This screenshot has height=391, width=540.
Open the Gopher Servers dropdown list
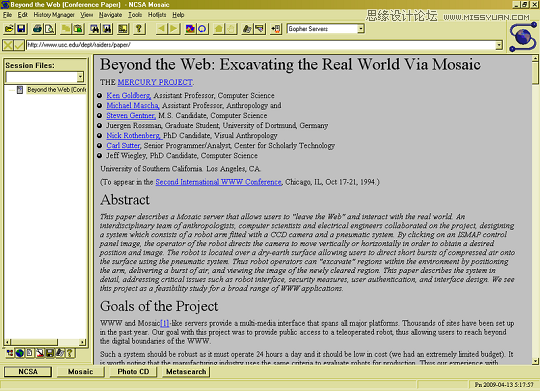[x=361, y=29]
